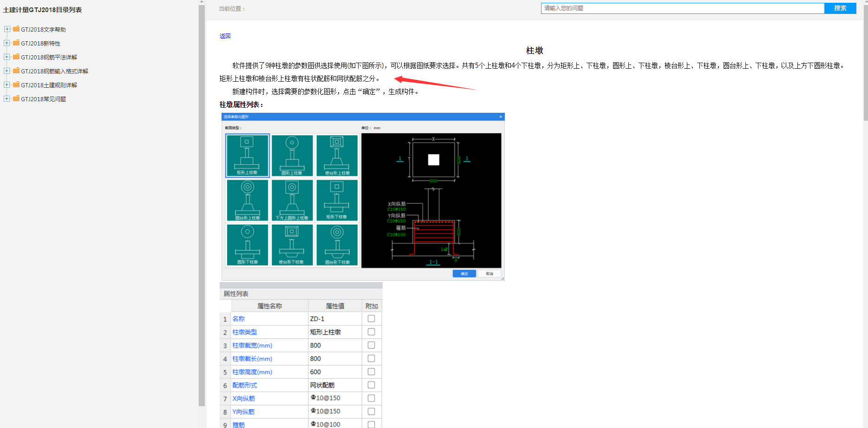868x428 pixels.
Task: Click the 柱墩截长(mm) property name link
Action: point(252,359)
